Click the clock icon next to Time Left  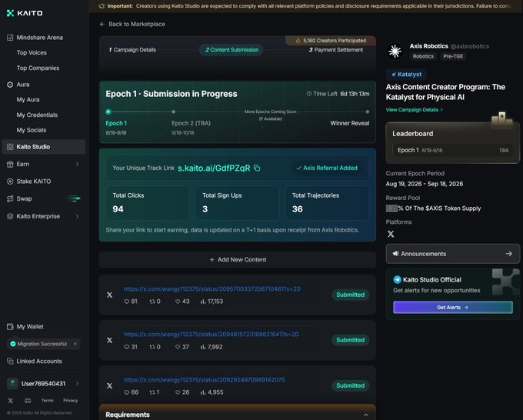pyautogui.click(x=309, y=94)
